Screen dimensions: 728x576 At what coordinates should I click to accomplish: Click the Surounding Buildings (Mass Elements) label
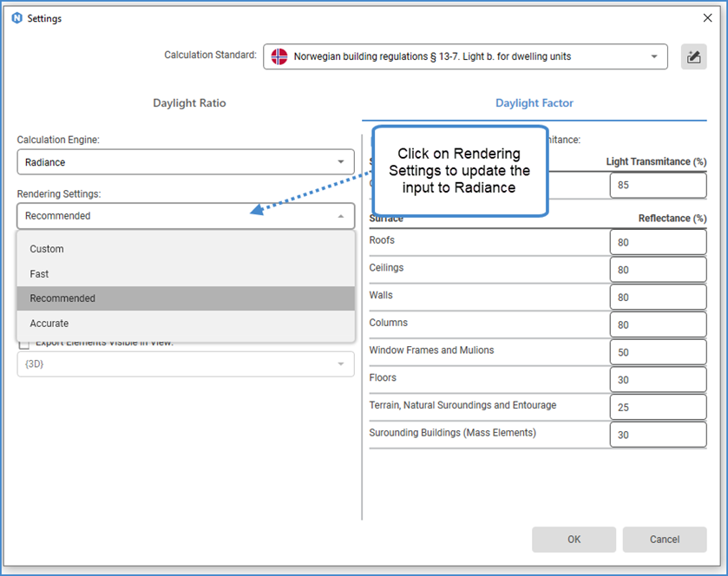pyautogui.click(x=452, y=433)
